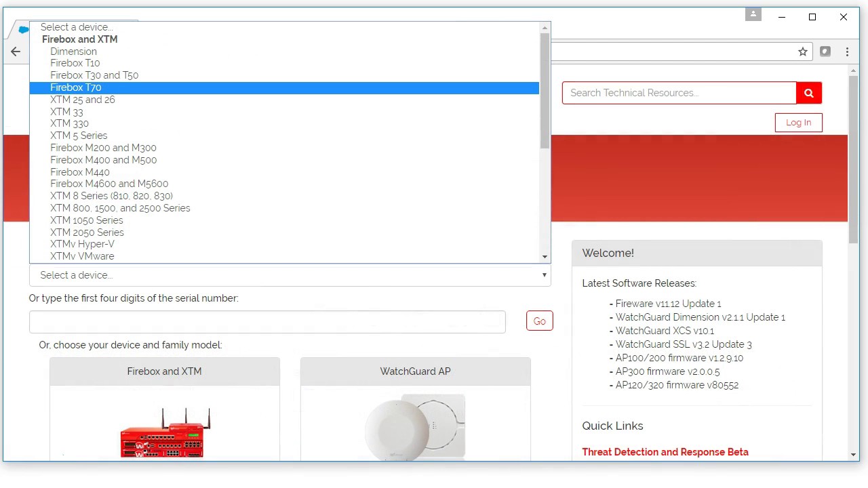The image size is (868, 488).
Task: Pick XTM 33 from the list
Action: click(x=284, y=112)
